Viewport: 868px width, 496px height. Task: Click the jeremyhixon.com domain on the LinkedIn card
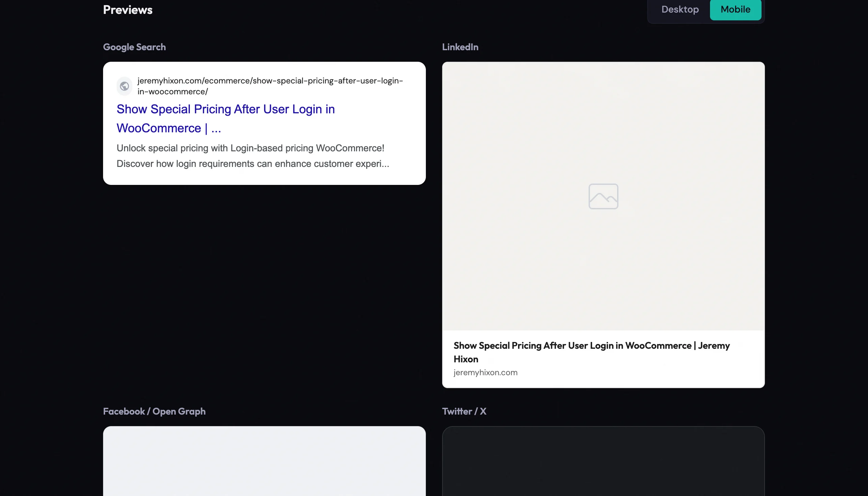click(x=486, y=373)
